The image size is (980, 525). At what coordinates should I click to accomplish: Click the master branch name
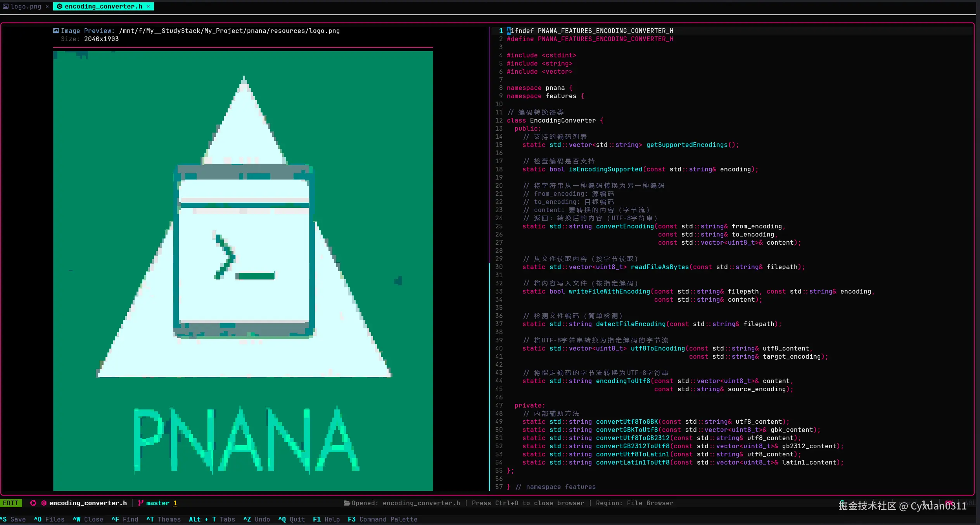(158, 503)
